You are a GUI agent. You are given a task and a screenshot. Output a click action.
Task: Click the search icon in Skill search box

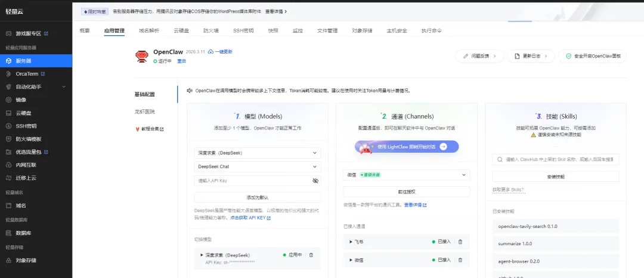[x=500, y=160]
